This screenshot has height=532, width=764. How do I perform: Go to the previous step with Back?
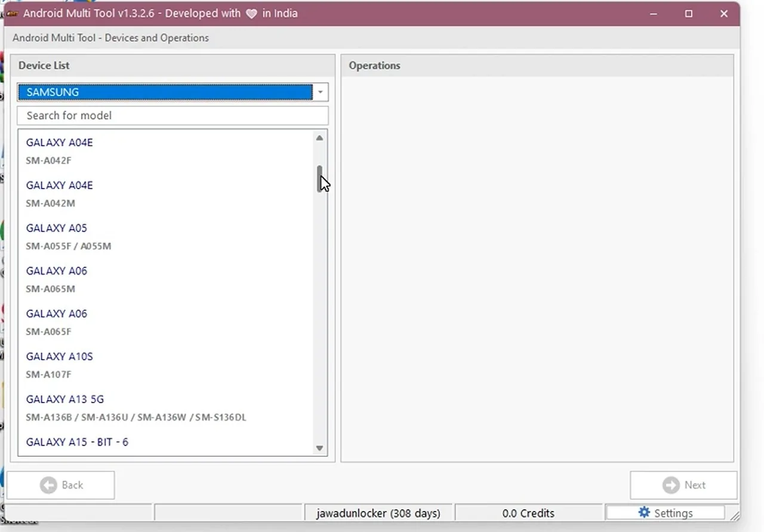[x=61, y=485]
